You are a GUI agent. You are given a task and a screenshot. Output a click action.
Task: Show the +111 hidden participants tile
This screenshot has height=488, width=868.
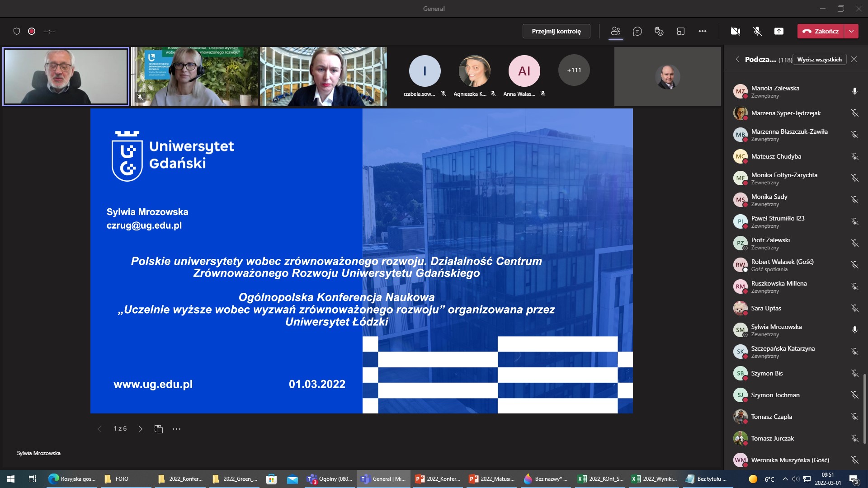[574, 70]
